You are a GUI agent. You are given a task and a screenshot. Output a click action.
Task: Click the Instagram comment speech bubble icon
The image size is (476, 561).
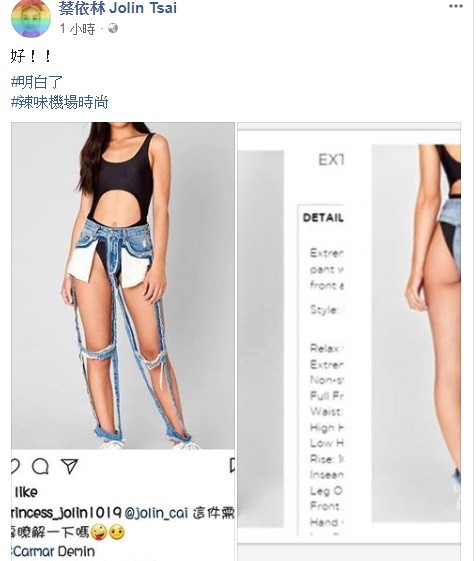40,466
